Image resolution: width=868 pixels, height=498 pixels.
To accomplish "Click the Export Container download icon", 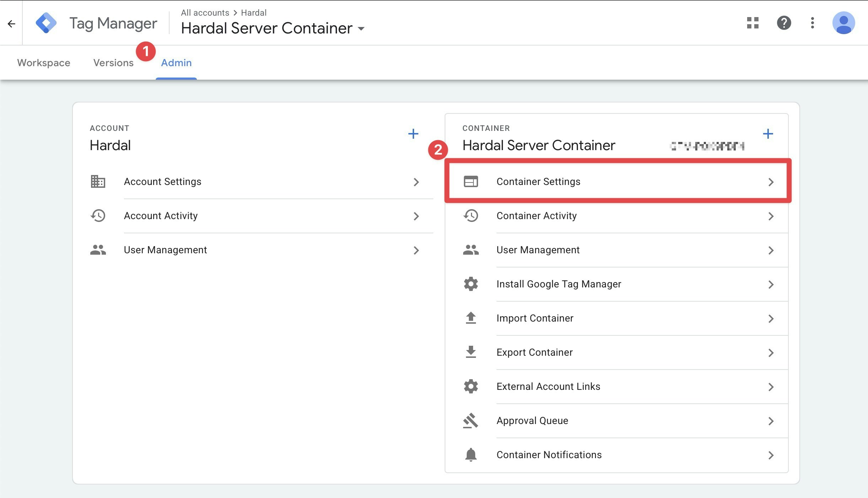I will pos(471,352).
